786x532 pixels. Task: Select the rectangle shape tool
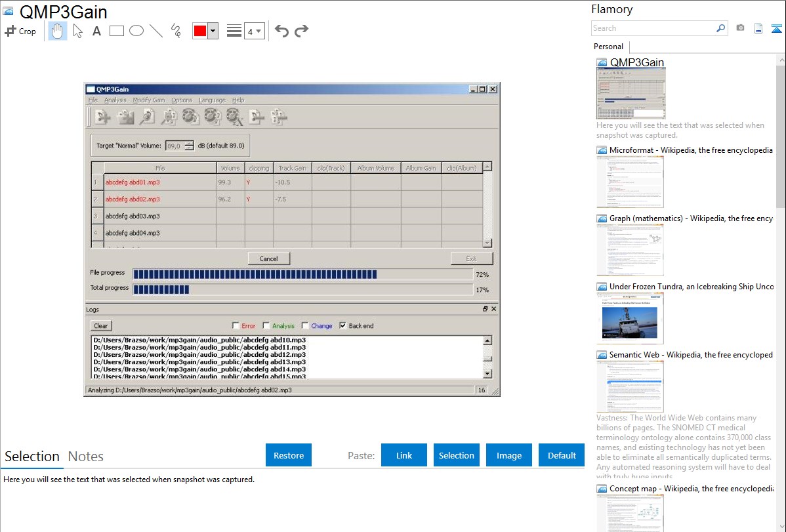pyautogui.click(x=116, y=31)
